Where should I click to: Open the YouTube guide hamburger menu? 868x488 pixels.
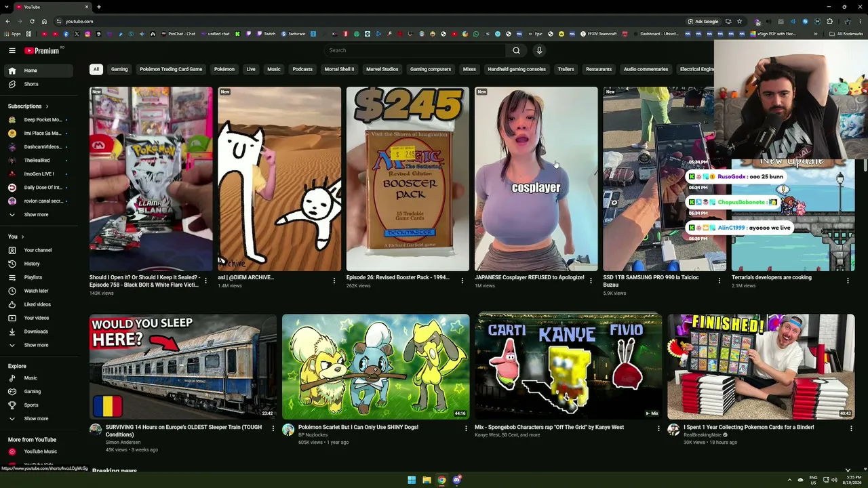click(x=12, y=50)
